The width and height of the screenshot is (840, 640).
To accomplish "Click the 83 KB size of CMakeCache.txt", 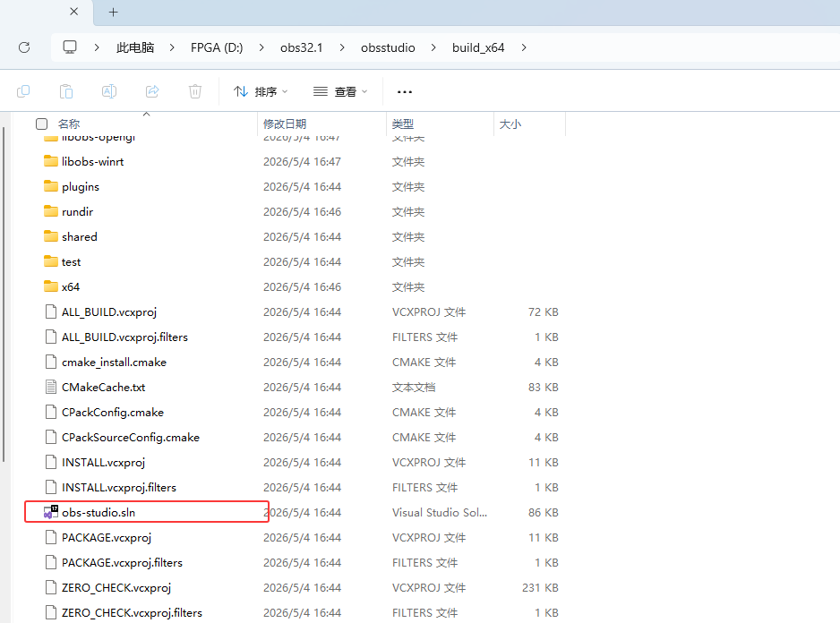I will [x=544, y=388].
